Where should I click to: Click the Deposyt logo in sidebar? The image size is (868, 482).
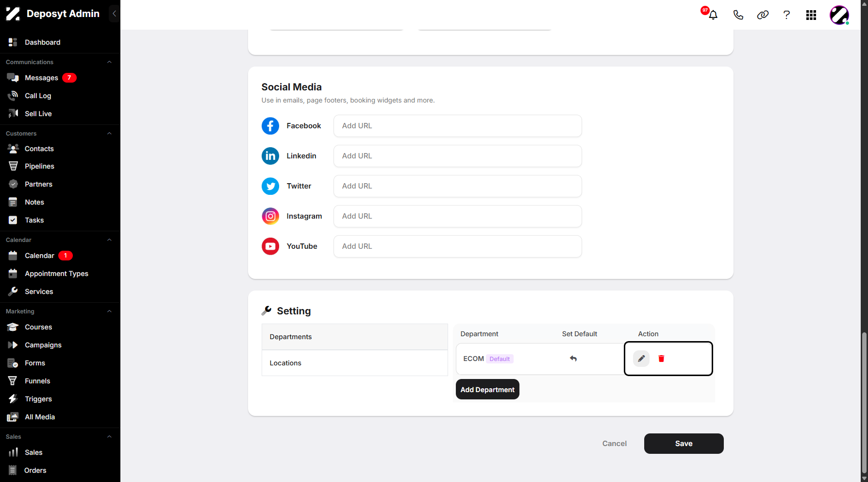tap(13, 14)
